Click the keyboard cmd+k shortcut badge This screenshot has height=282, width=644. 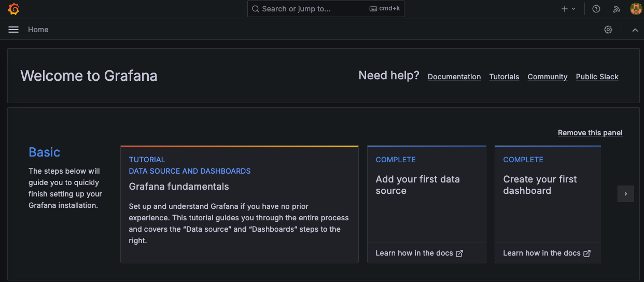tap(385, 9)
